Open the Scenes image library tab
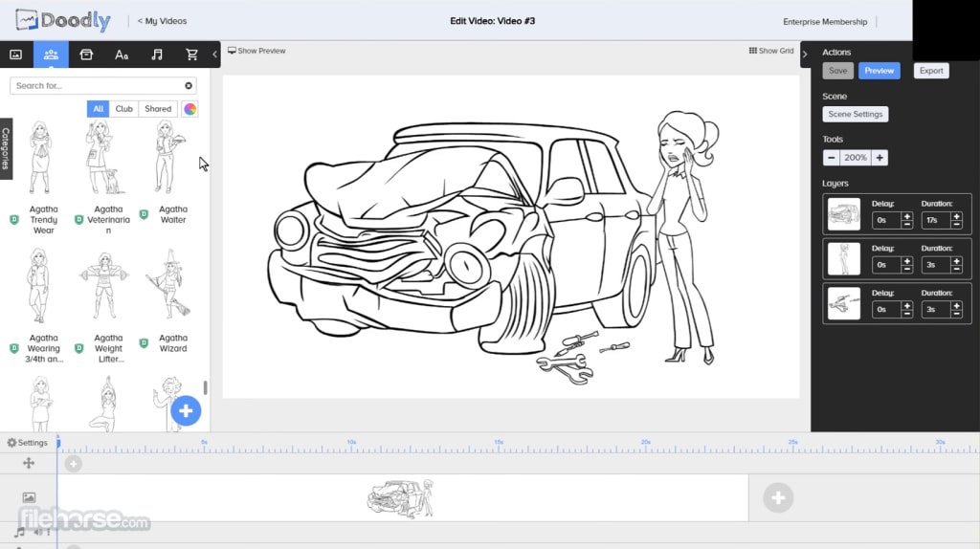This screenshot has height=549, width=980. [x=15, y=55]
